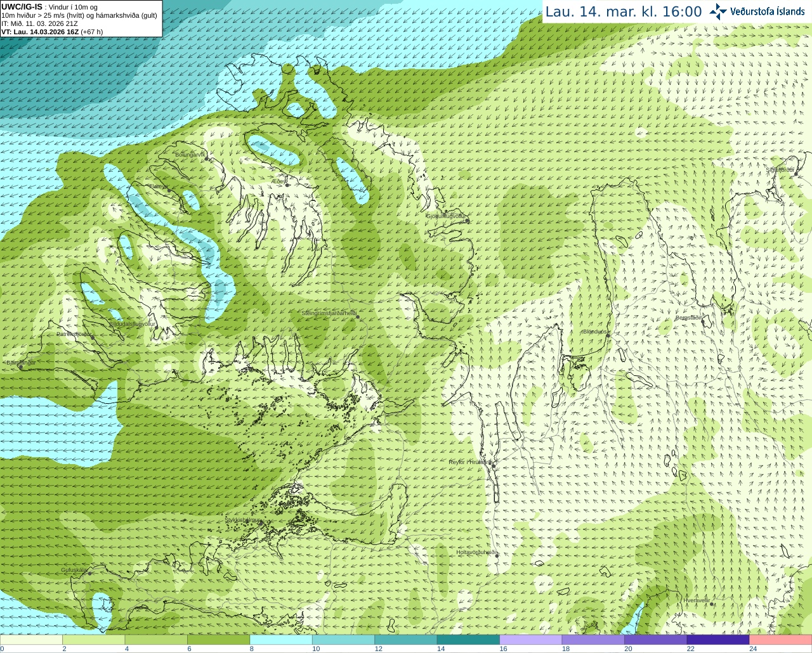
Task: Click the 'Reykir í Hrútafirði' label
Action: click(471, 462)
